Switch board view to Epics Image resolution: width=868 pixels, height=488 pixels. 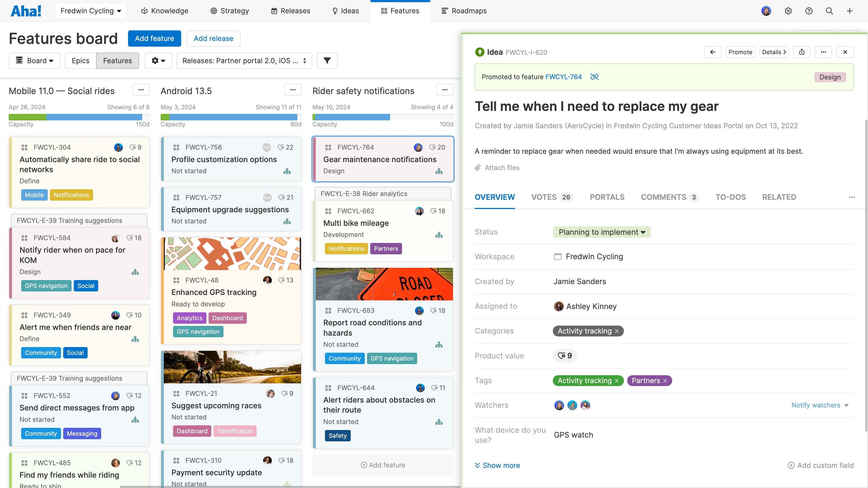click(81, 61)
